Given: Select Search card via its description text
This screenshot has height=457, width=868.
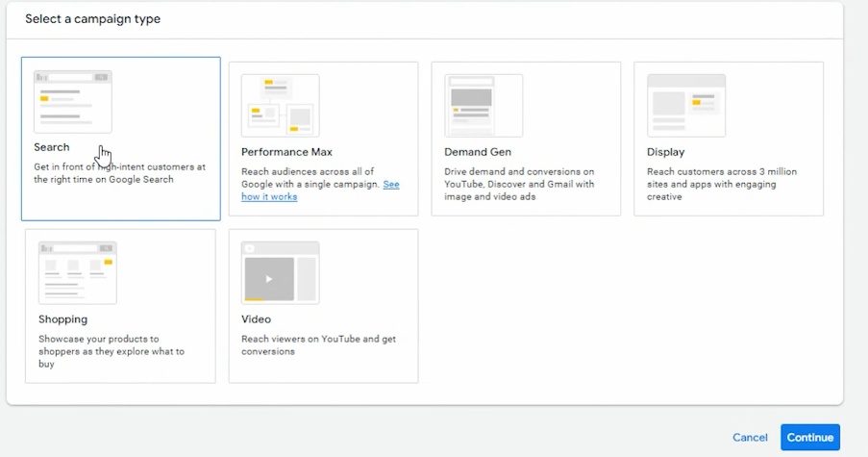Looking at the screenshot, I should coord(119,173).
